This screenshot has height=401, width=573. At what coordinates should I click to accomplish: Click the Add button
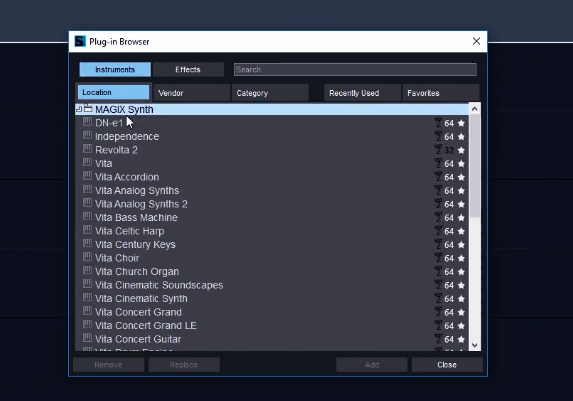372,365
